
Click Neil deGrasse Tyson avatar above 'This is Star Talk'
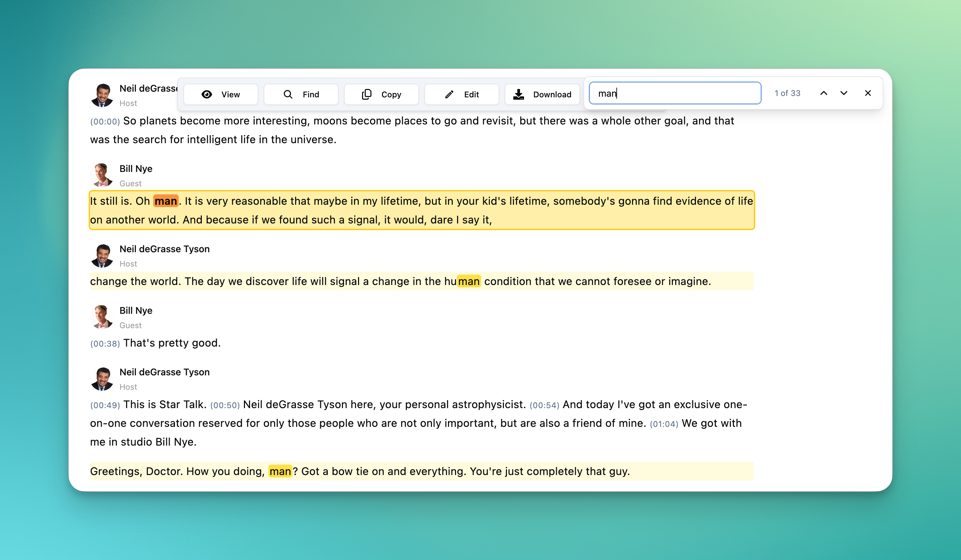pyautogui.click(x=102, y=379)
